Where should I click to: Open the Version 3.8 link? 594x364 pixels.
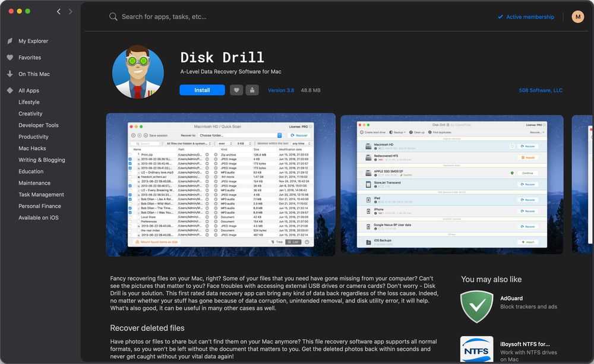[281, 90]
